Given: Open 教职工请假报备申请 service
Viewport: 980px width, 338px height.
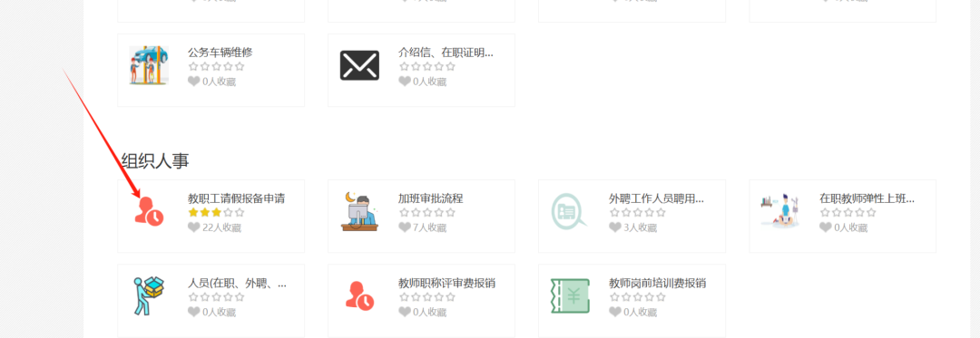Looking at the screenshot, I should click(x=236, y=199).
